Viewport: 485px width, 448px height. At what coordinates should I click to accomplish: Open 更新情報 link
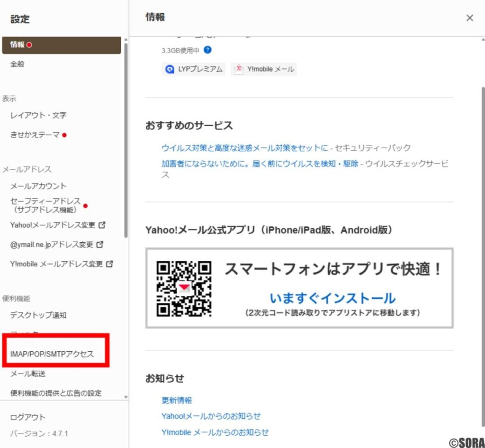(x=177, y=400)
